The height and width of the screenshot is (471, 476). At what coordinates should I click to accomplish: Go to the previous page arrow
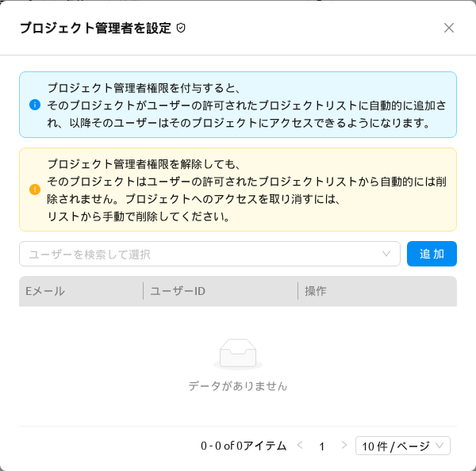coord(300,446)
